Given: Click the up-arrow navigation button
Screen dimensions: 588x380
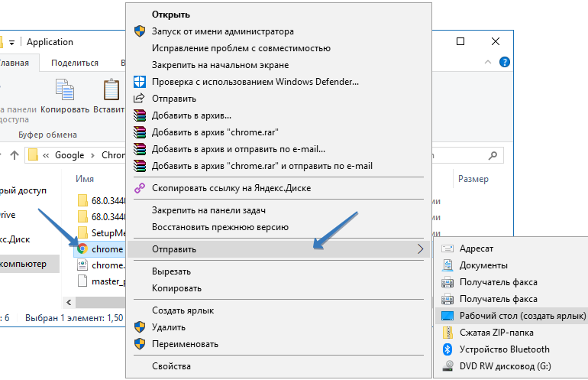Looking at the screenshot, I should tap(15, 155).
